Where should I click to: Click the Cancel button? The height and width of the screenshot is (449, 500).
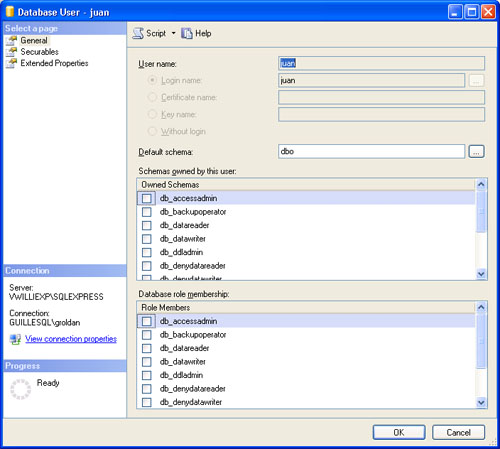458,432
